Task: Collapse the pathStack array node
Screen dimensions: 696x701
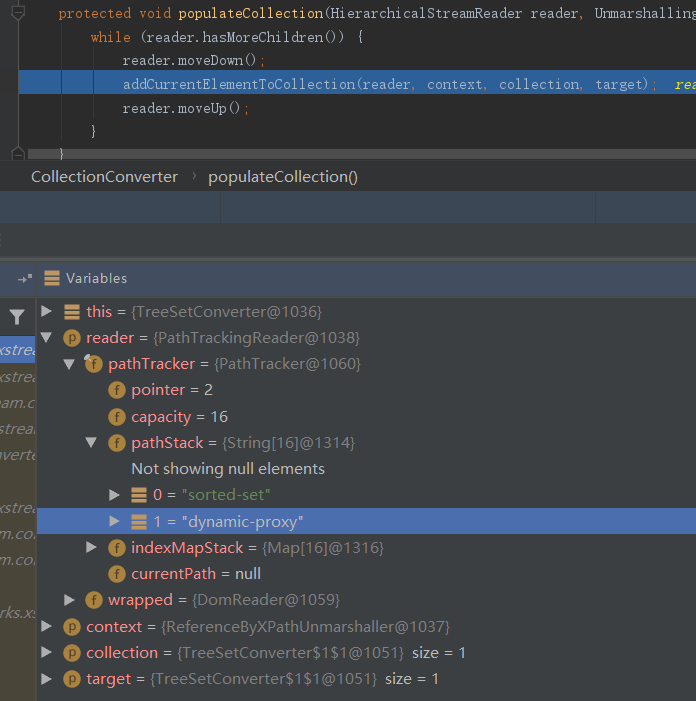Action: pyautogui.click(x=91, y=442)
